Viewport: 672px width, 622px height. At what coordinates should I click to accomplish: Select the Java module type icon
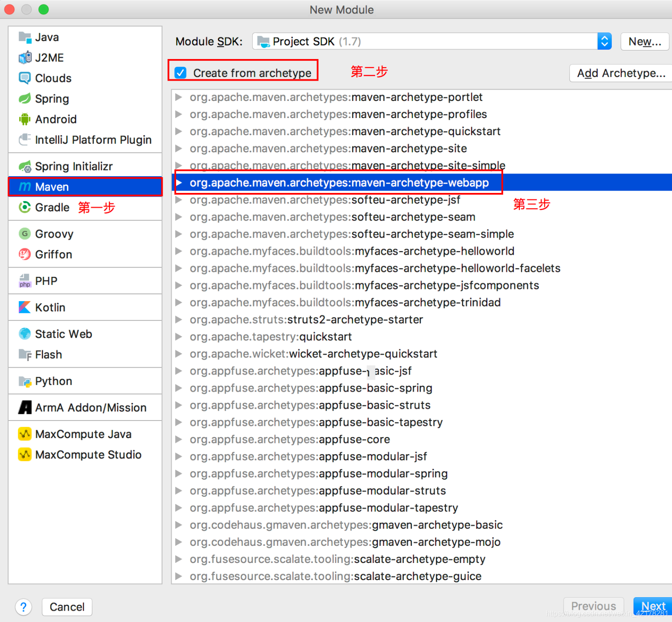click(25, 37)
